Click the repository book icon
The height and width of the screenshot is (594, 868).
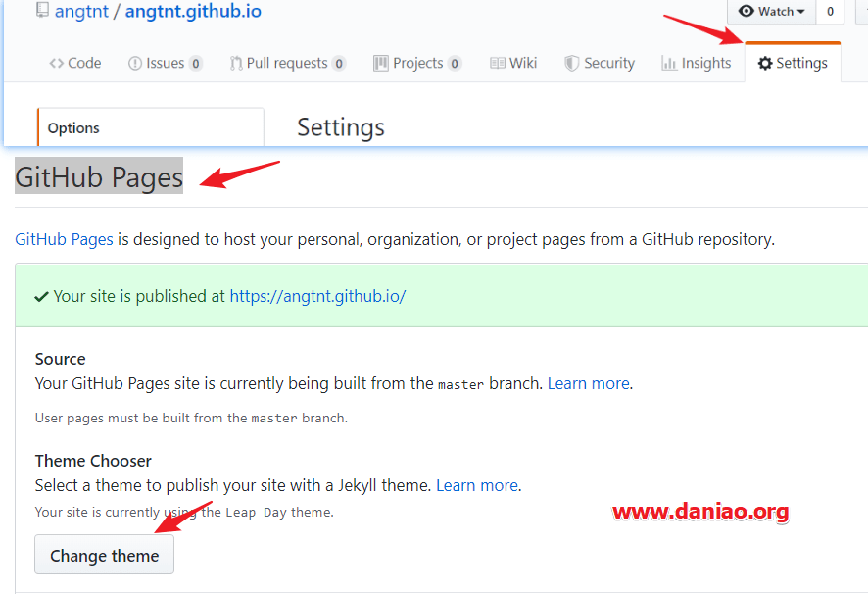(x=42, y=12)
